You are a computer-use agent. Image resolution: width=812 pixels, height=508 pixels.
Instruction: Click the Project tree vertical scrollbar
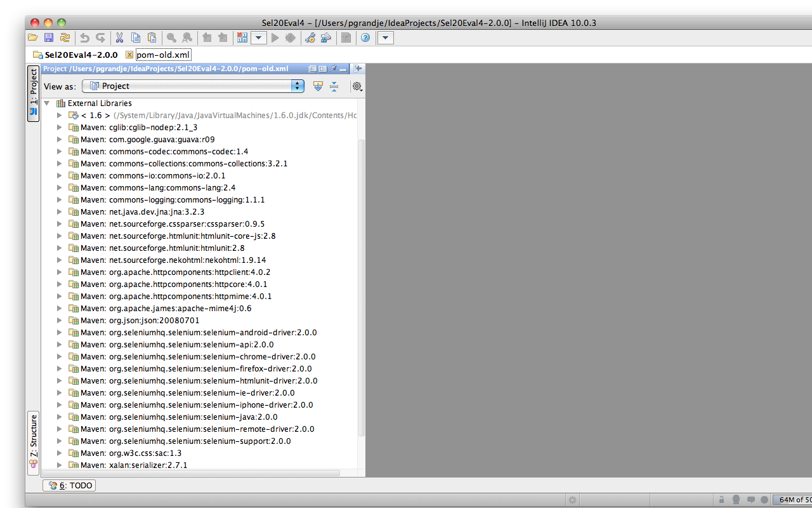(362, 287)
